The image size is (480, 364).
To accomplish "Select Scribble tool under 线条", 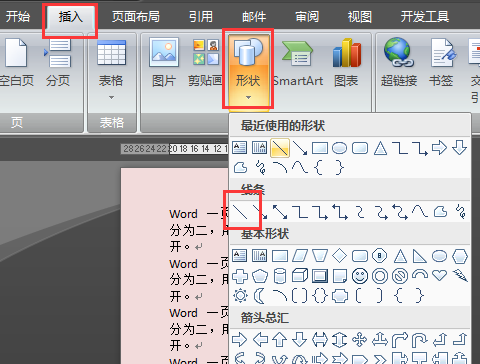I will pyautogui.click(x=461, y=212).
